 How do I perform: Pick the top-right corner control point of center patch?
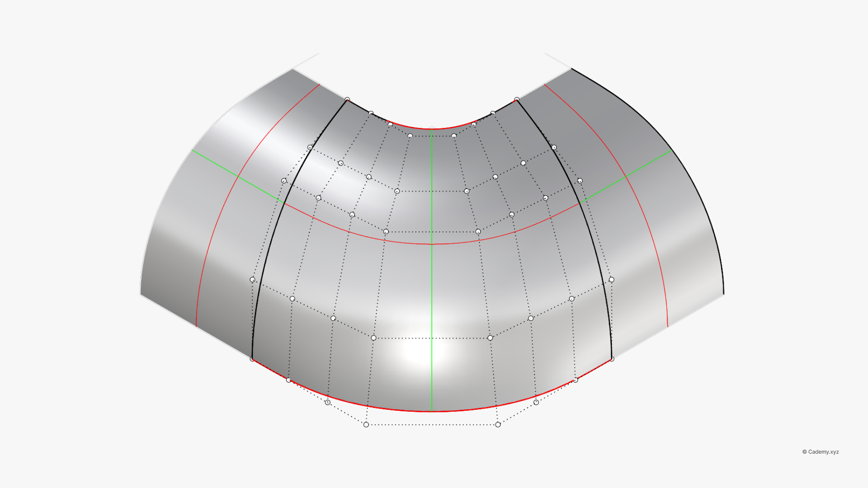pyautogui.click(x=517, y=99)
